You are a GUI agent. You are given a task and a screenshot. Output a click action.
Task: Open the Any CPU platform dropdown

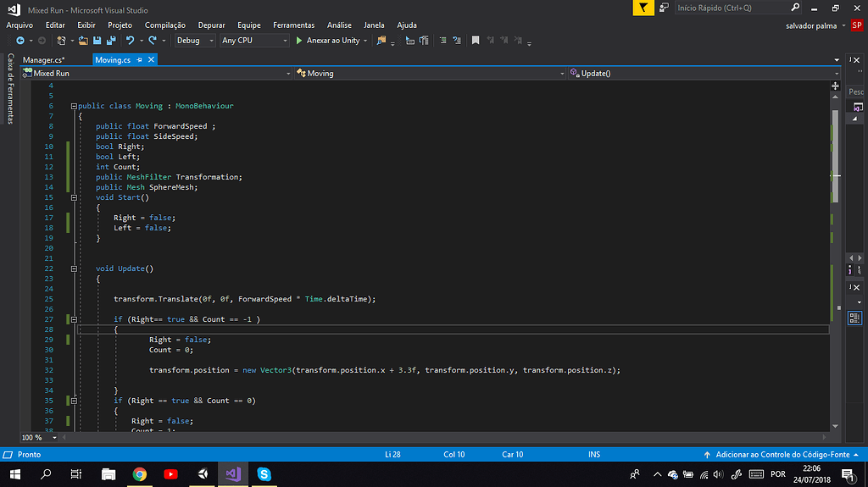[x=253, y=41]
